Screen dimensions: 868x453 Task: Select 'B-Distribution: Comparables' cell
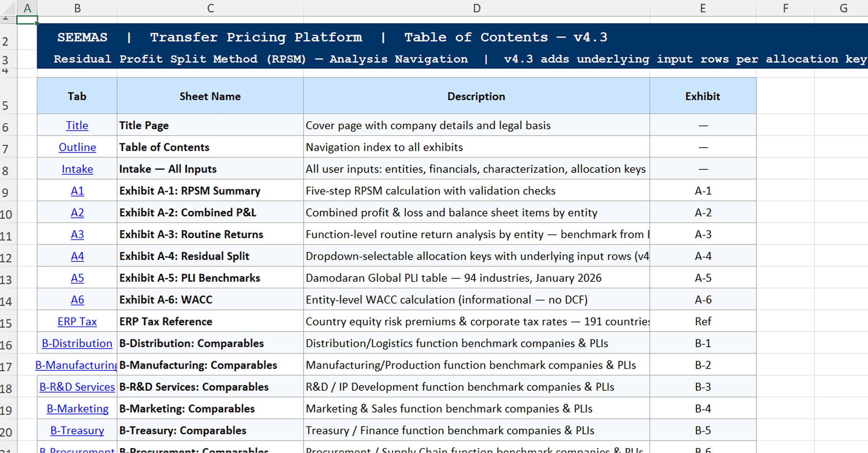click(210, 343)
